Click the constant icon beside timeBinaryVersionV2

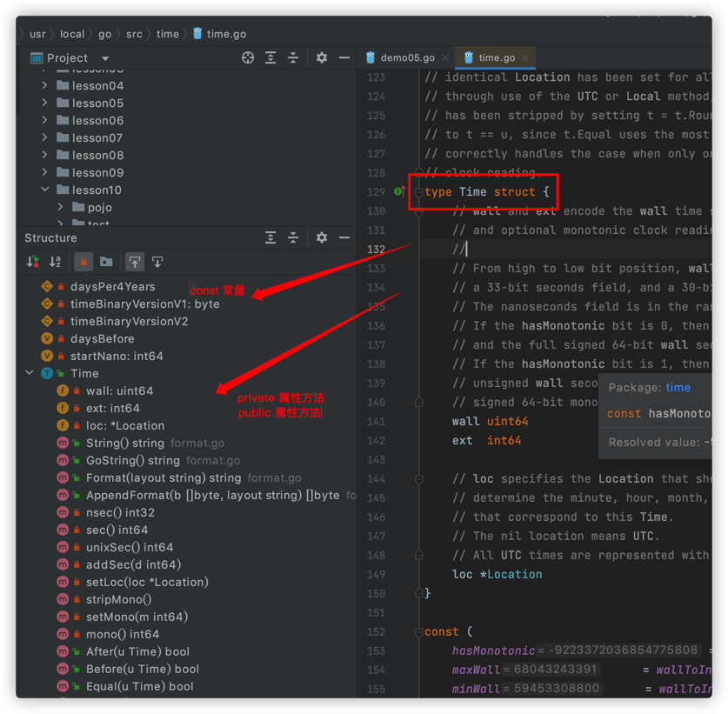[x=47, y=321]
